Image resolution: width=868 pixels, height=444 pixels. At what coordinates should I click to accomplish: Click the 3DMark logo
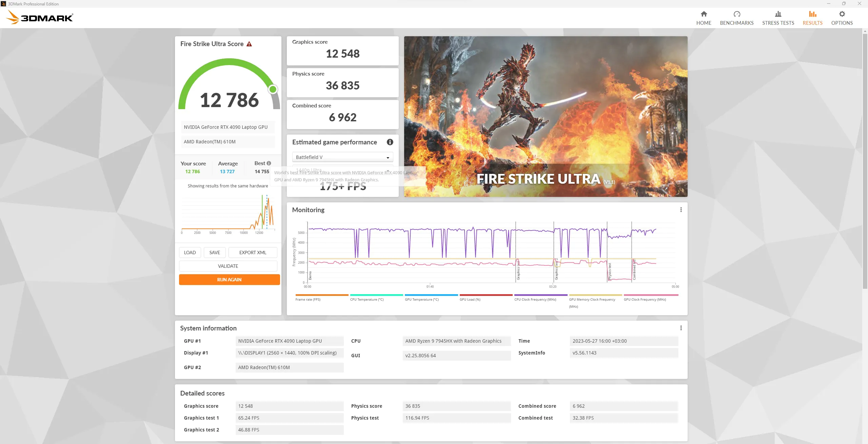click(x=40, y=17)
